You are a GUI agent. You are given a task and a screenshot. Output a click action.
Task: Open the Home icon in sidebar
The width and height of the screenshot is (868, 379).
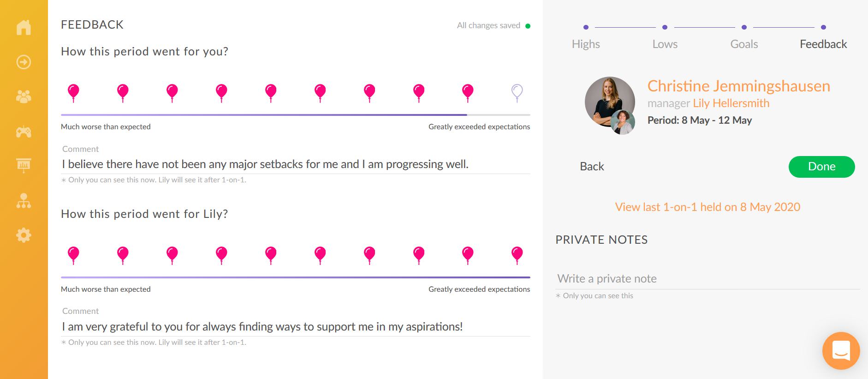point(24,27)
